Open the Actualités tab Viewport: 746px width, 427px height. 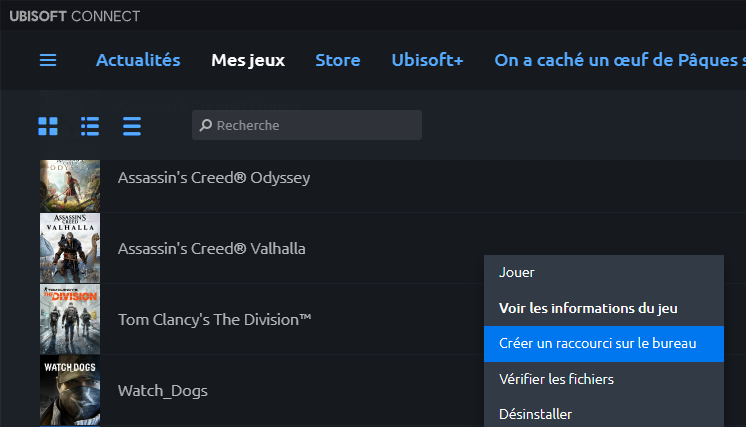coord(138,60)
